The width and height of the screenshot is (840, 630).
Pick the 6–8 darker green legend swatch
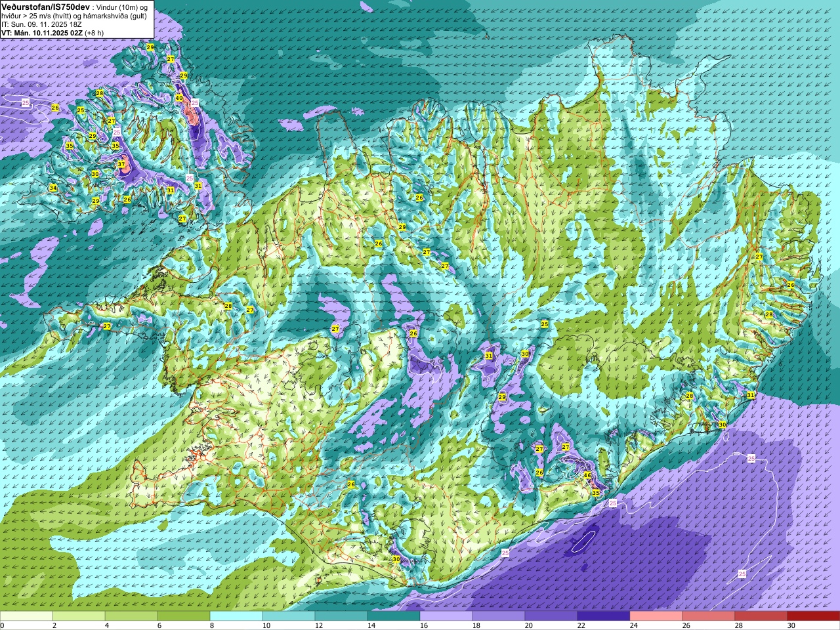click(x=184, y=616)
